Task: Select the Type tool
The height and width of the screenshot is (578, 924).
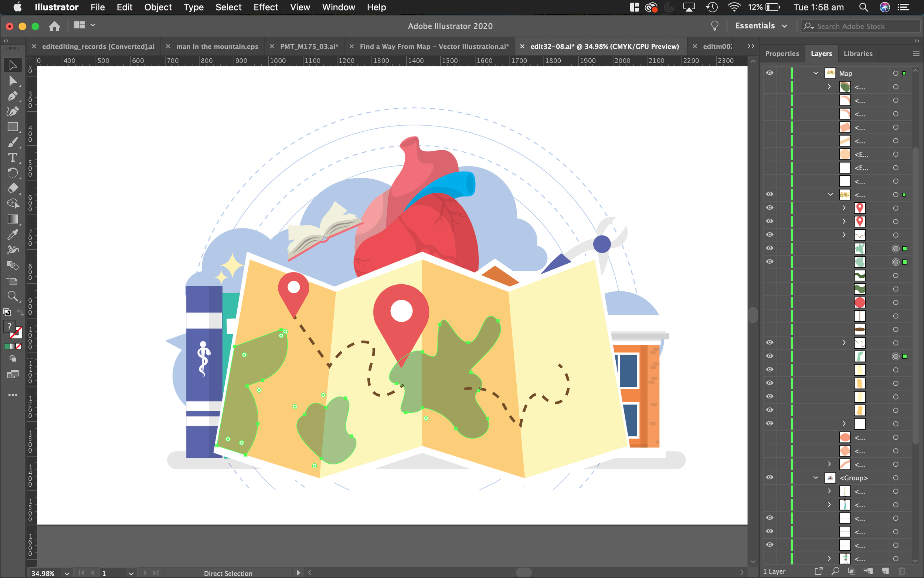Action: click(x=13, y=158)
